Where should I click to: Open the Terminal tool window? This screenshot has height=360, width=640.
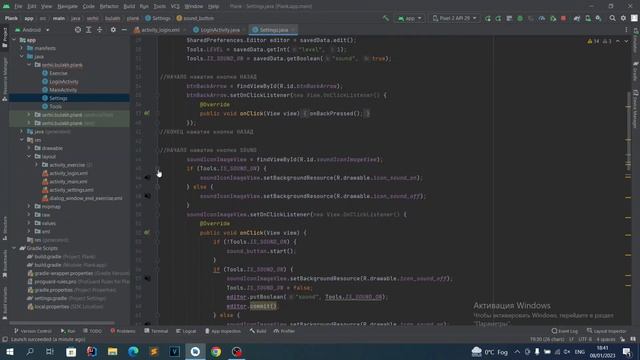(156, 331)
